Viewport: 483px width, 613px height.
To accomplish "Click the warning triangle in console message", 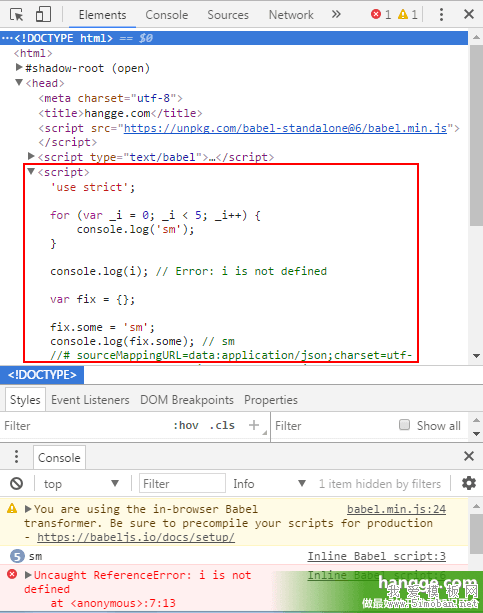I will tap(12, 508).
